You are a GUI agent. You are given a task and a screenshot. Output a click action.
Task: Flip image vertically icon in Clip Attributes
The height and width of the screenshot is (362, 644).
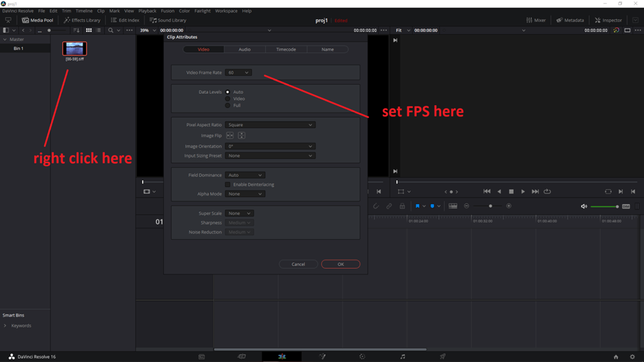241,135
